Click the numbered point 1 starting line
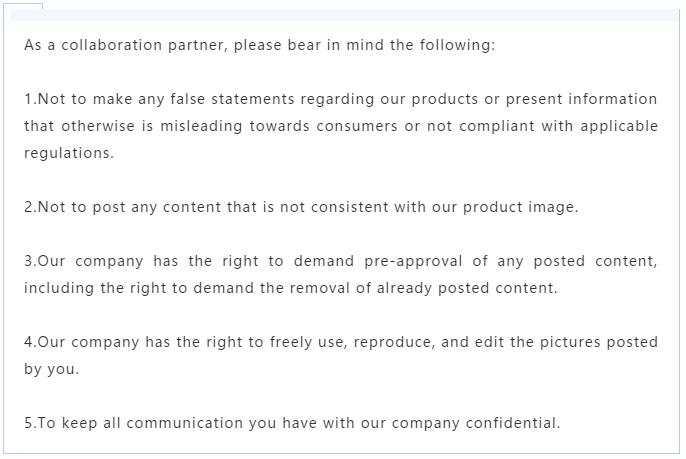 click(x=340, y=99)
